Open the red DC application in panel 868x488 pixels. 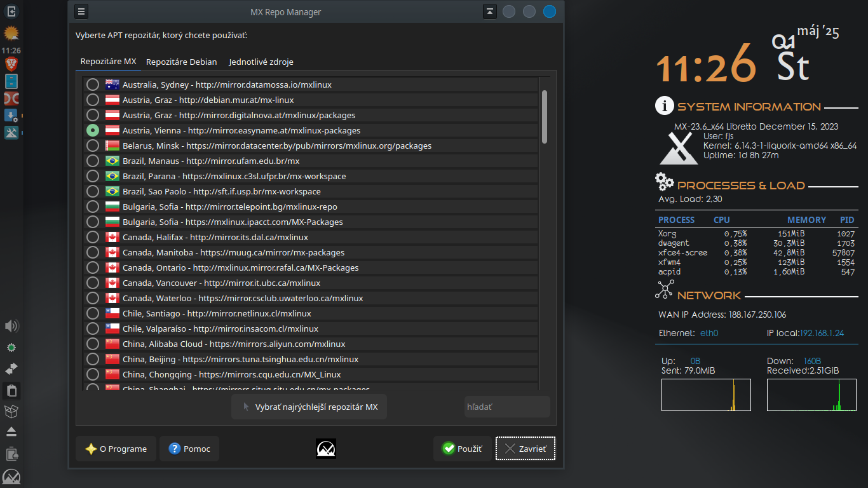point(11,98)
